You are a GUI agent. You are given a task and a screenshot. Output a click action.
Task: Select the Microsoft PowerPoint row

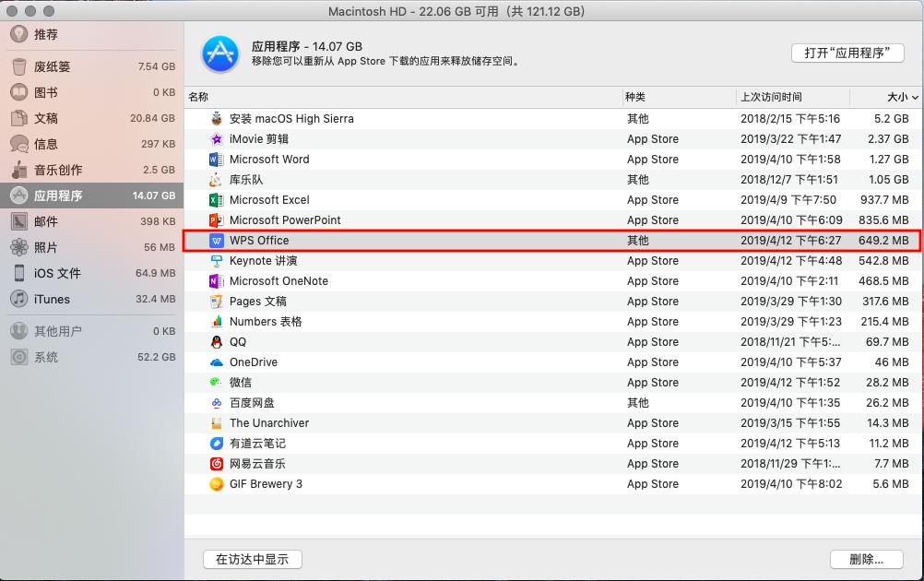286,220
